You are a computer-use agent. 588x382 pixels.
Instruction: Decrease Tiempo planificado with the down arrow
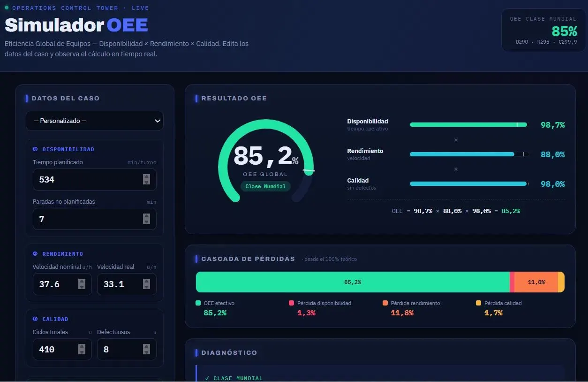click(x=146, y=182)
